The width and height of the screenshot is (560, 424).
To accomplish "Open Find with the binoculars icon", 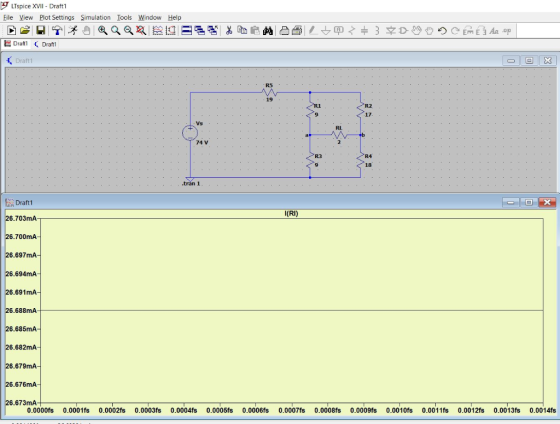I will [x=268, y=31].
